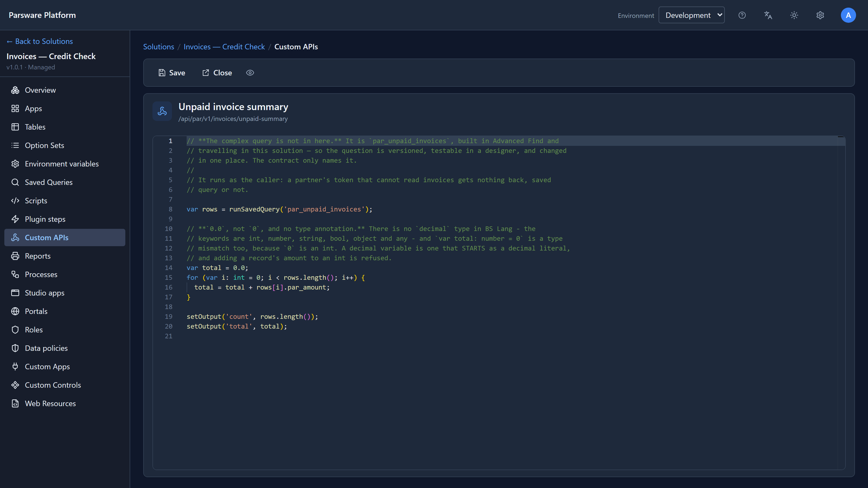Save the custom API script

[172, 73]
